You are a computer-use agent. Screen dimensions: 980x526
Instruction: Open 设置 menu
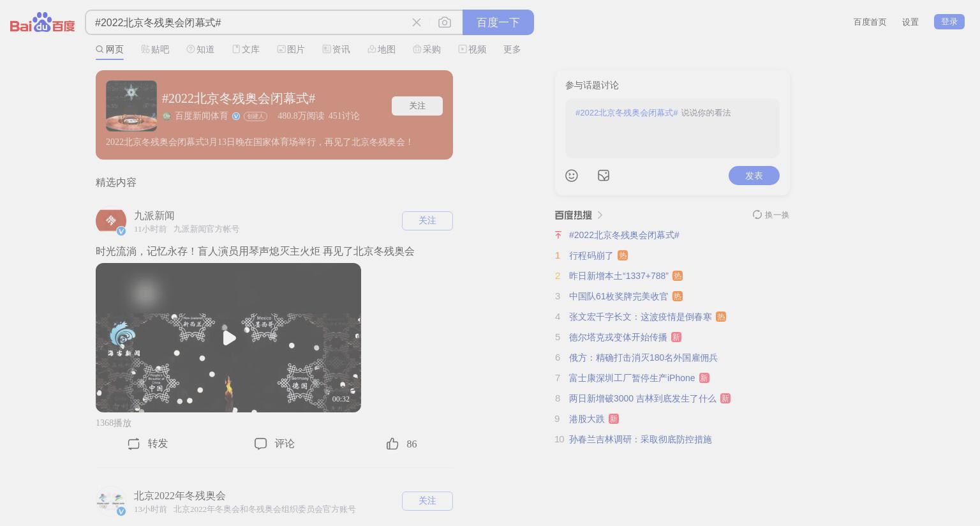pyautogui.click(x=910, y=22)
